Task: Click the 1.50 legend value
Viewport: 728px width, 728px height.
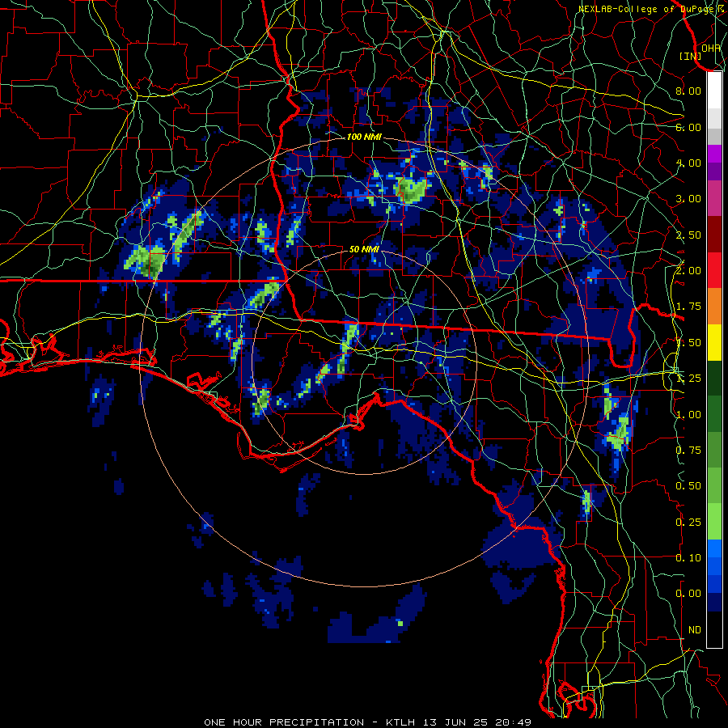Action: pyautogui.click(x=688, y=343)
